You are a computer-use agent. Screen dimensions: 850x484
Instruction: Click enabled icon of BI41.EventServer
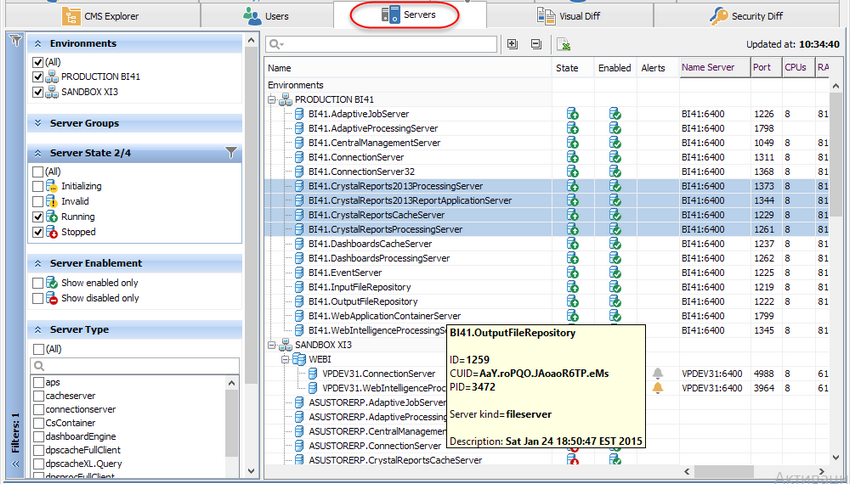[615, 273]
